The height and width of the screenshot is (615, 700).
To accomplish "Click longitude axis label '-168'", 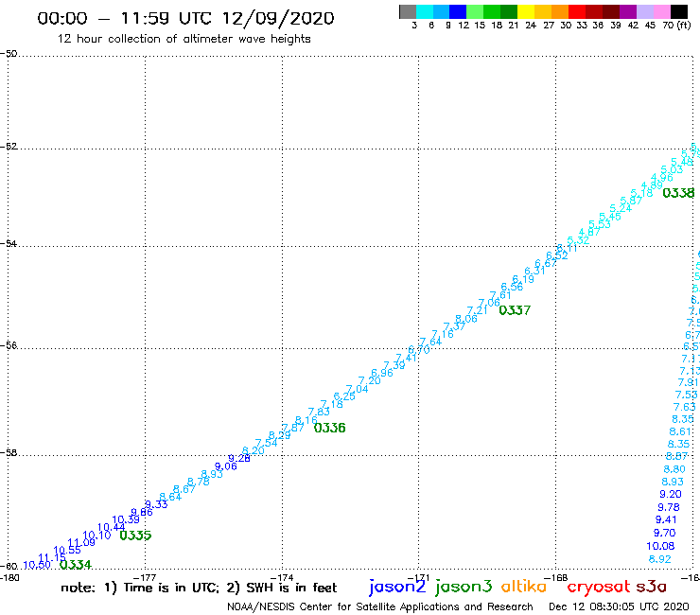I will pos(556,577).
